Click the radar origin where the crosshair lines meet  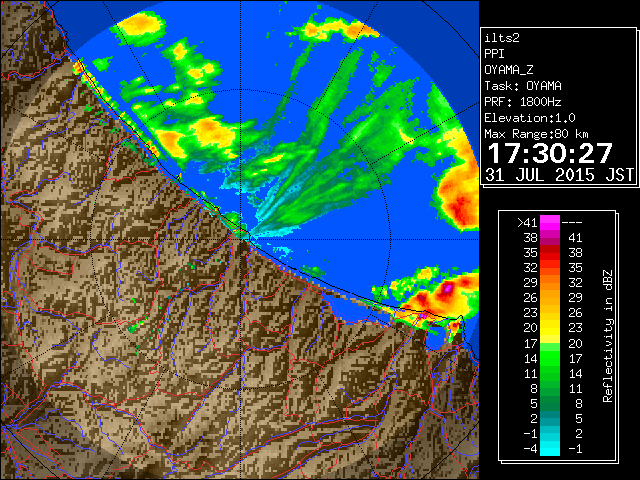point(241,239)
